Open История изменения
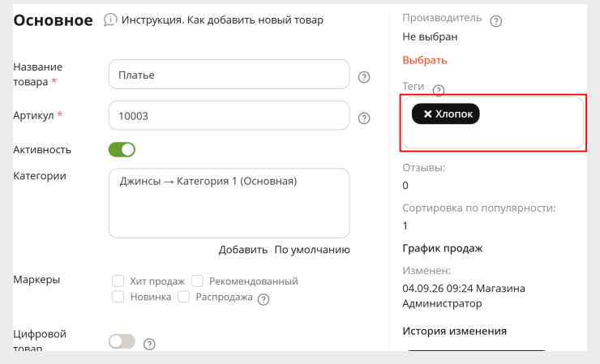 pos(455,331)
